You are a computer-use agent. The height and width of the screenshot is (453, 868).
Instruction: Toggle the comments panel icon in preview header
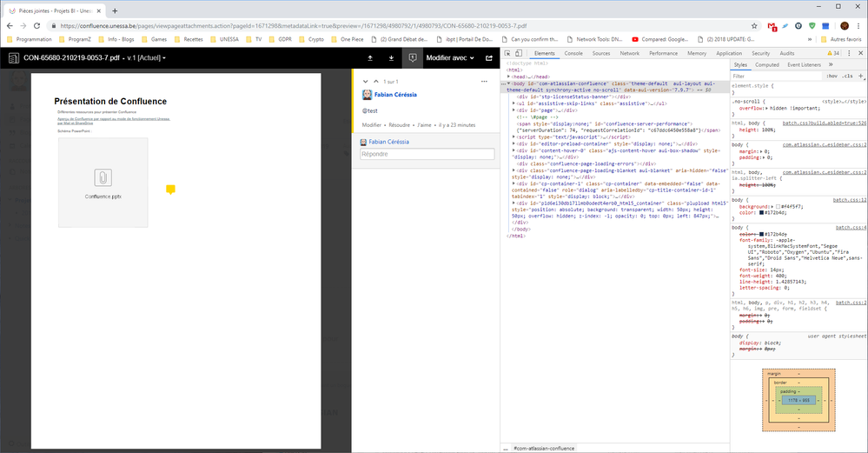point(413,57)
